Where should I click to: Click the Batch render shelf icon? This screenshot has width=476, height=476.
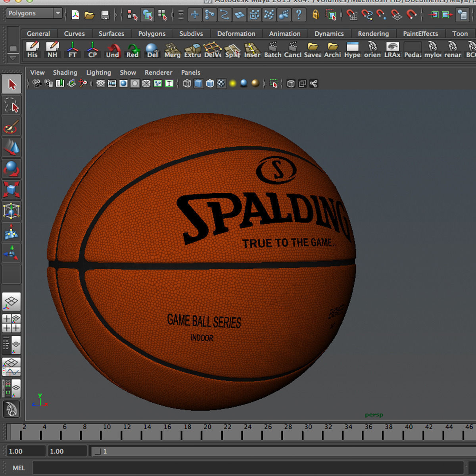pos(273,50)
